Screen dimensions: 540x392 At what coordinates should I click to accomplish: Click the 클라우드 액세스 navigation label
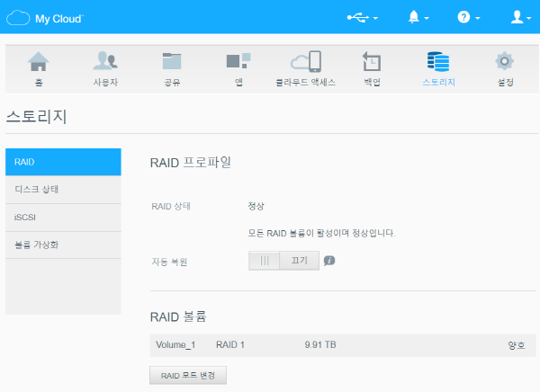point(305,82)
